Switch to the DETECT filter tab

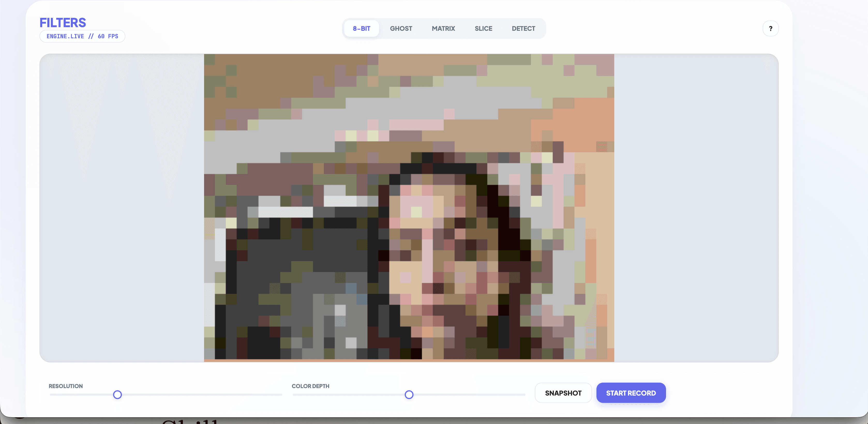tap(523, 29)
